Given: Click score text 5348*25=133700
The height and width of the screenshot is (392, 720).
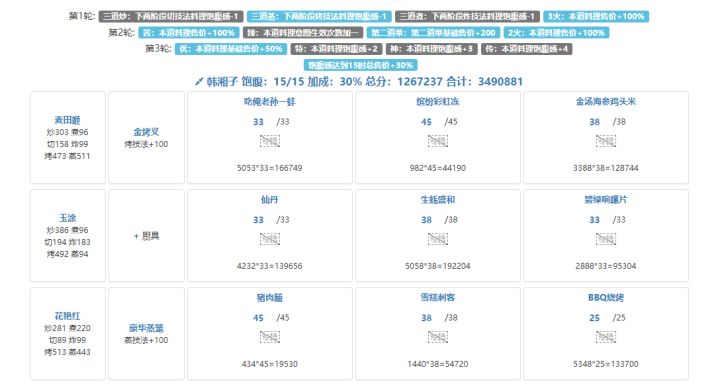Looking at the screenshot, I should click(x=606, y=364).
